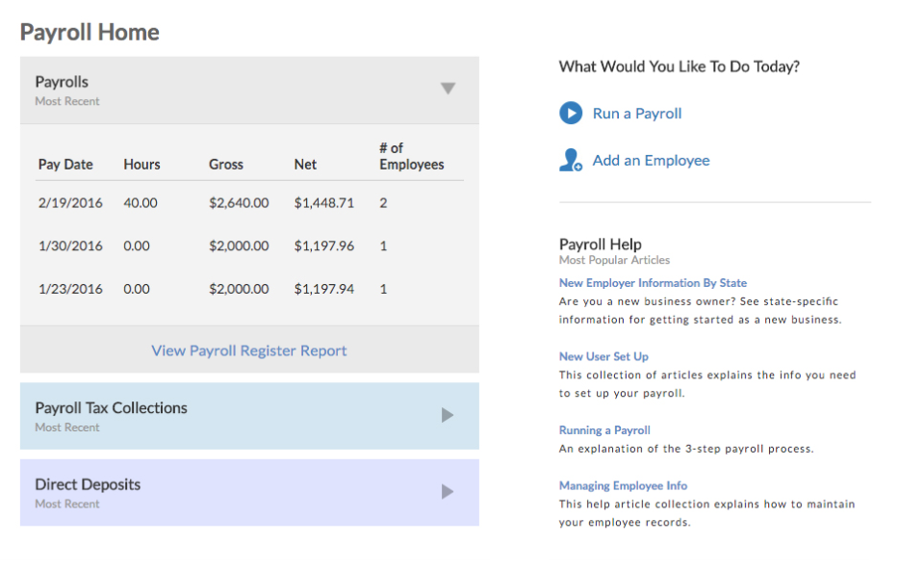Click the Payroll Help heading
The image size is (924, 570).
(600, 244)
